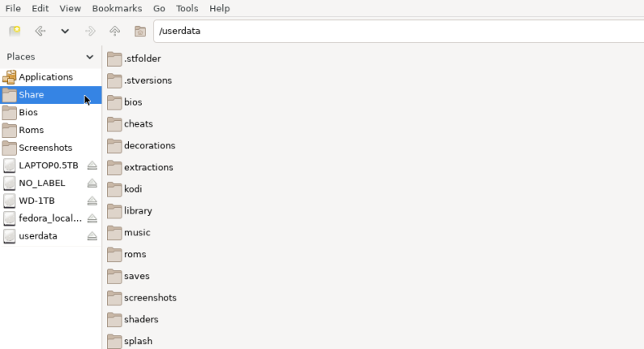Select the Share place in sidebar

tap(51, 94)
